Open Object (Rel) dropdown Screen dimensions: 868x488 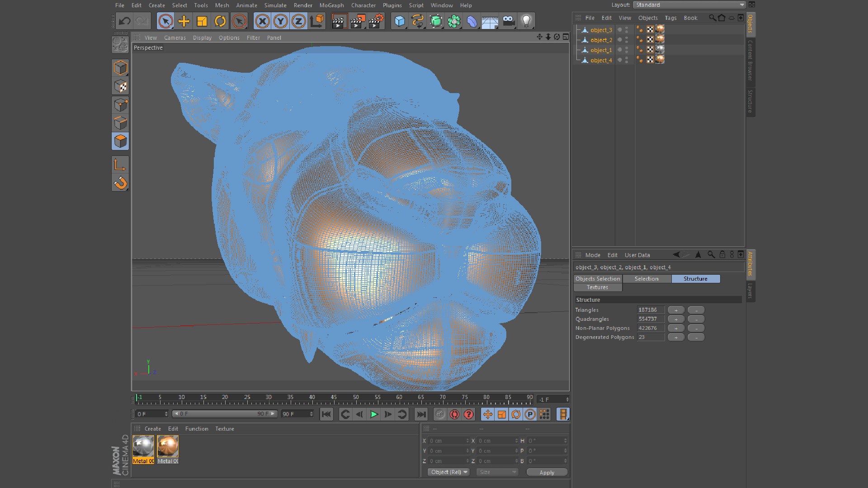tap(449, 472)
